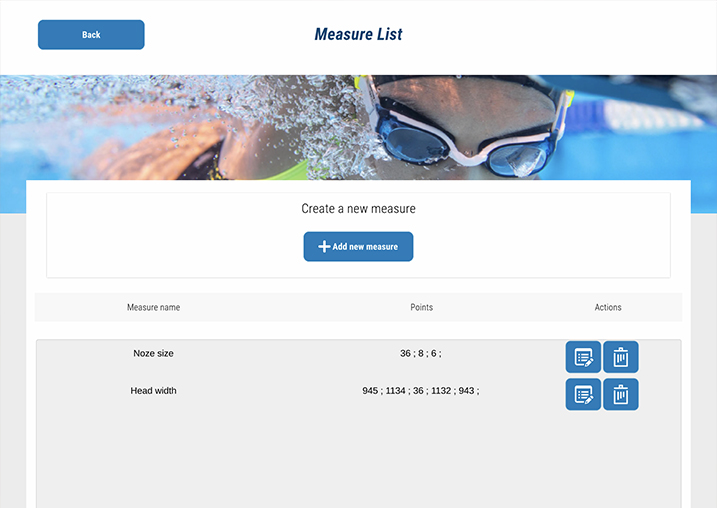Click the Points column header
Image resolution: width=717 pixels, height=508 pixels.
click(x=421, y=307)
